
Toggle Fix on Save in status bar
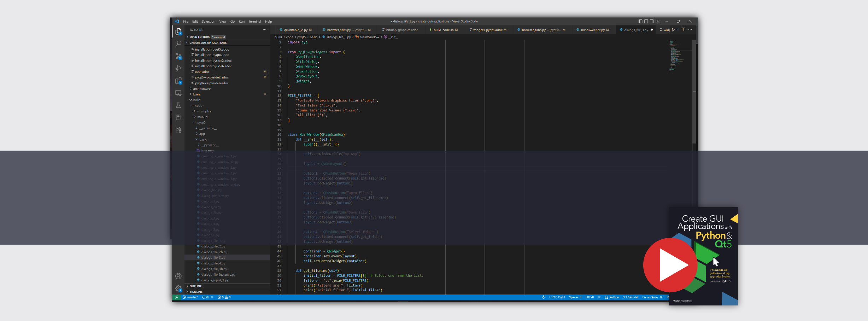652,297
